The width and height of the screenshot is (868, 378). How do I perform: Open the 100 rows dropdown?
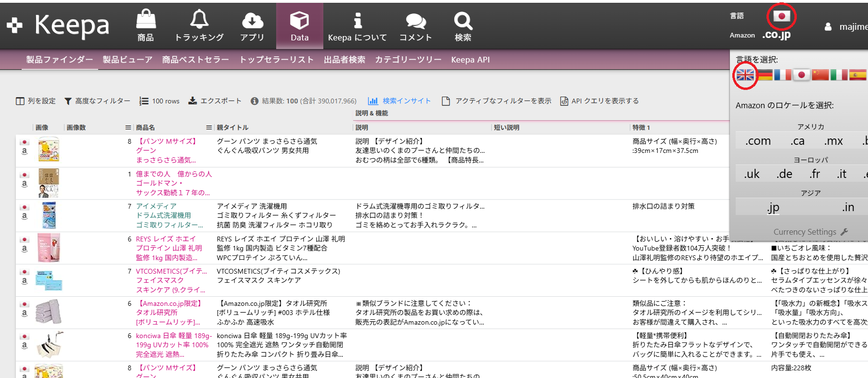159,101
